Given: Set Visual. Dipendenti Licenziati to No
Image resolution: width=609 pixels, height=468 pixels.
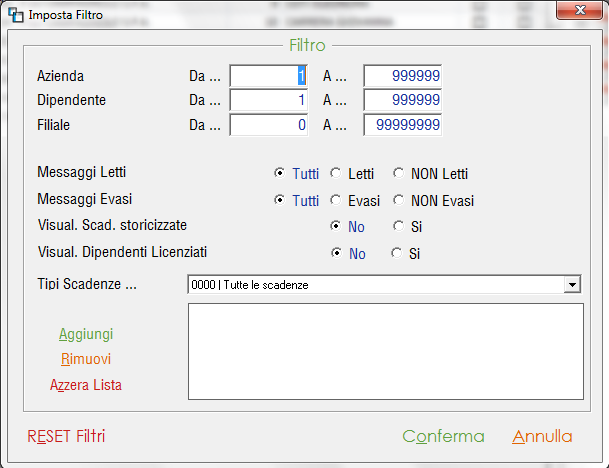Looking at the screenshot, I should point(336,253).
